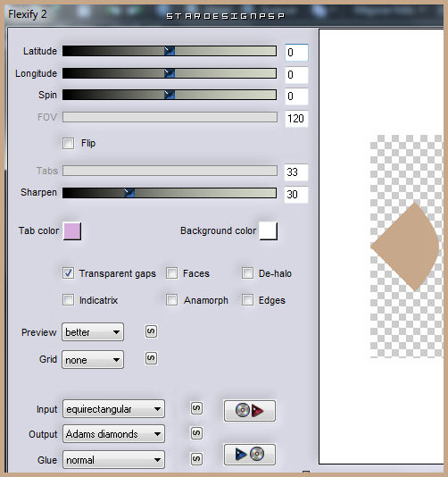Click the Sharpen slider handle
This screenshot has width=448, height=477.
[x=129, y=193]
